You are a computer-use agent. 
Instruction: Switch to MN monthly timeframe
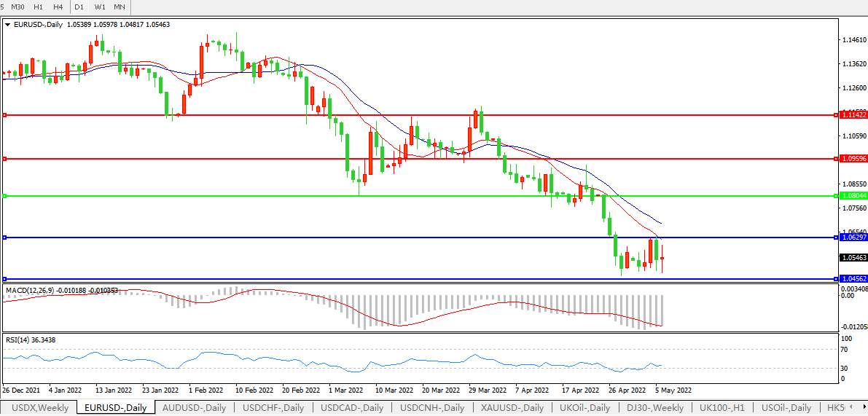(x=120, y=7)
